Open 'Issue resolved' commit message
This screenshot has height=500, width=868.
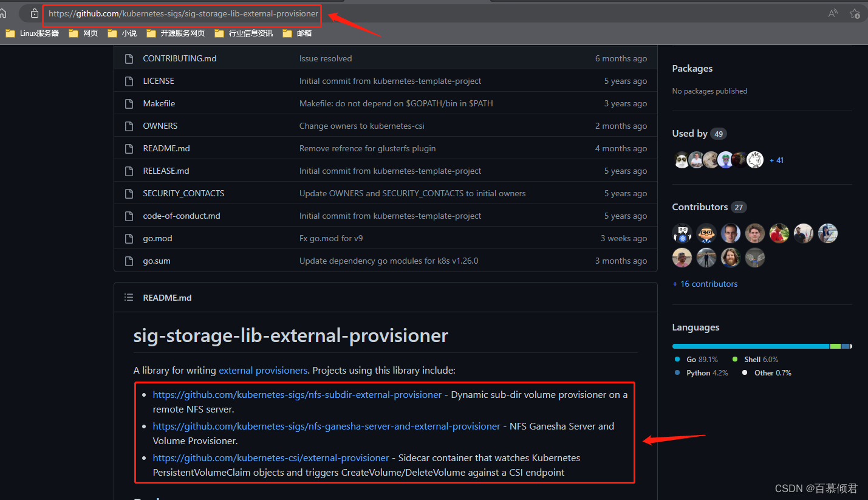click(x=326, y=58)
